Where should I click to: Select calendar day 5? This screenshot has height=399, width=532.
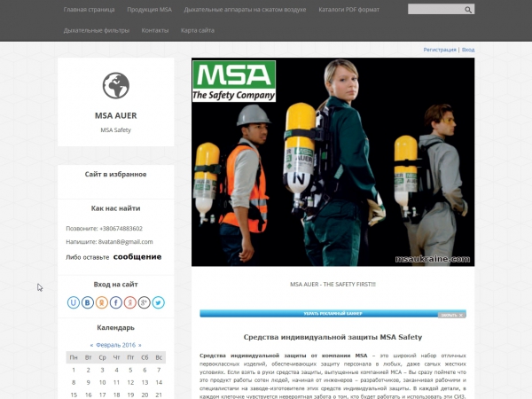click(130, 370)
